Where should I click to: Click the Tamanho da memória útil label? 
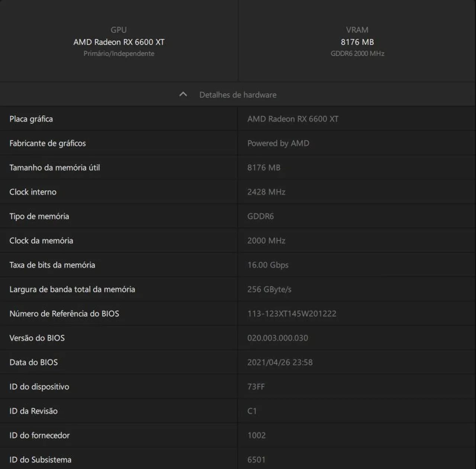55,167
